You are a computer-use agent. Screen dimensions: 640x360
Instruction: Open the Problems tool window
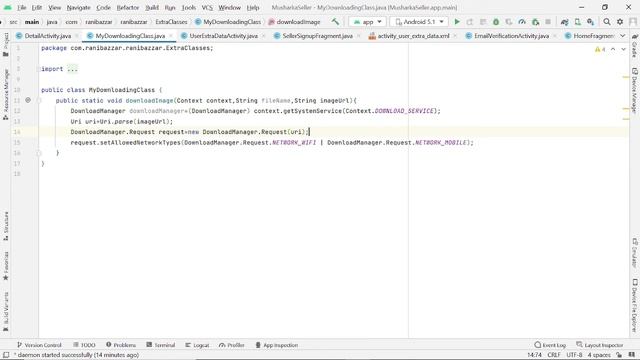click(121, 345)
